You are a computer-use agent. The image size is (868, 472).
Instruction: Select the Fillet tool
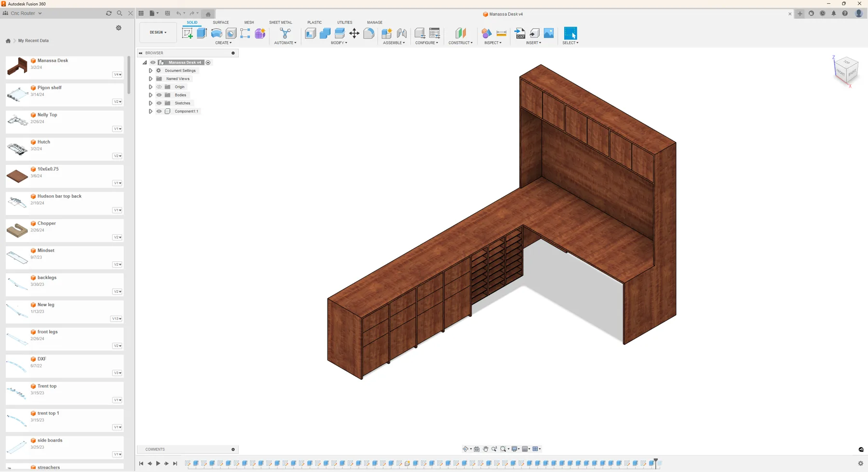tap(369, 33)
